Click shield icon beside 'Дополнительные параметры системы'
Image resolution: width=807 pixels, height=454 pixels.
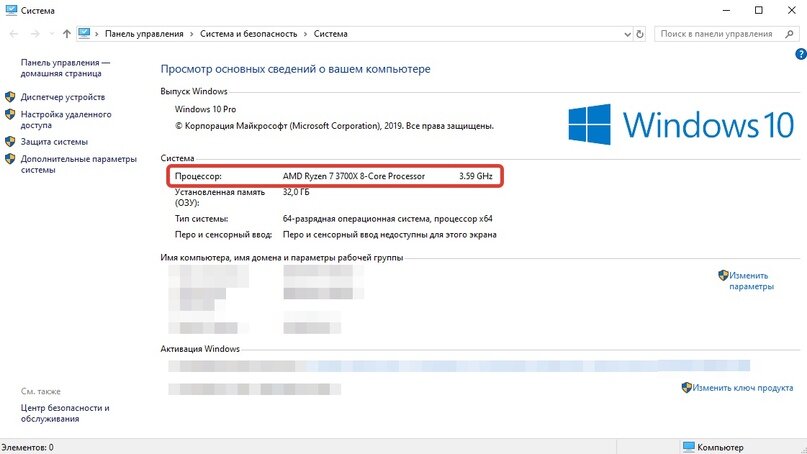pos(10,159)
